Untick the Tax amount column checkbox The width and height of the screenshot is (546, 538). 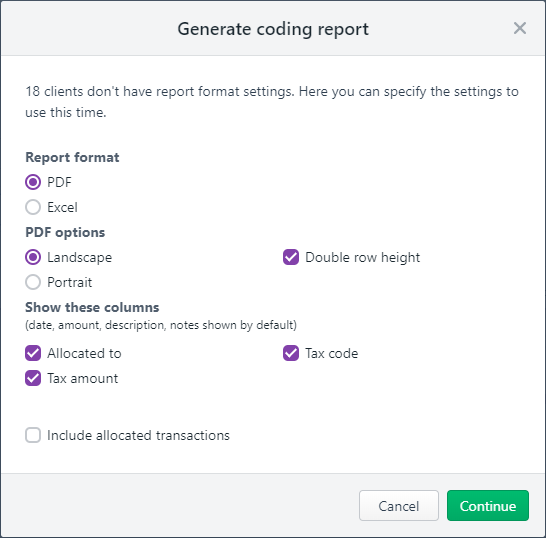click(x=33, y=378)
